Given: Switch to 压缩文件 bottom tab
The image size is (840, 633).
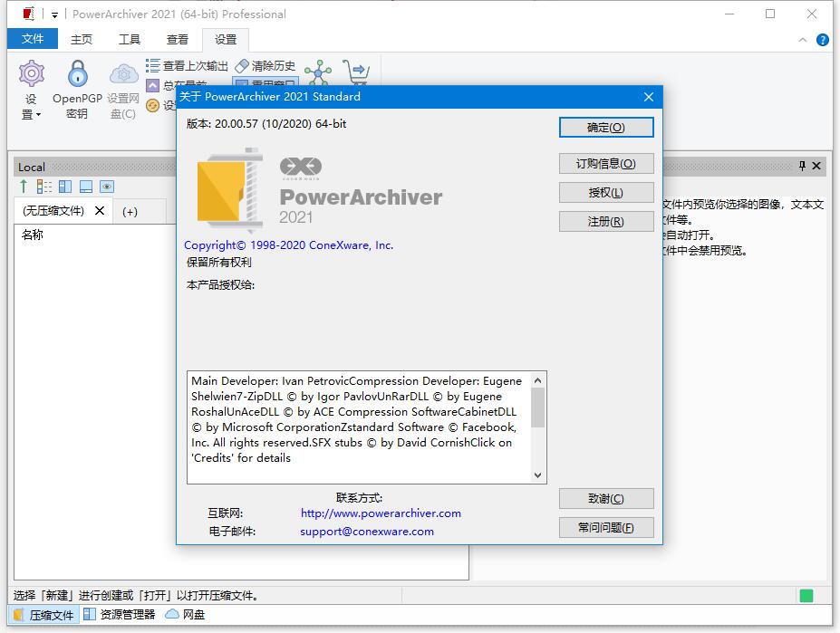Looking at the screenshot, I should tap(43, 615).
